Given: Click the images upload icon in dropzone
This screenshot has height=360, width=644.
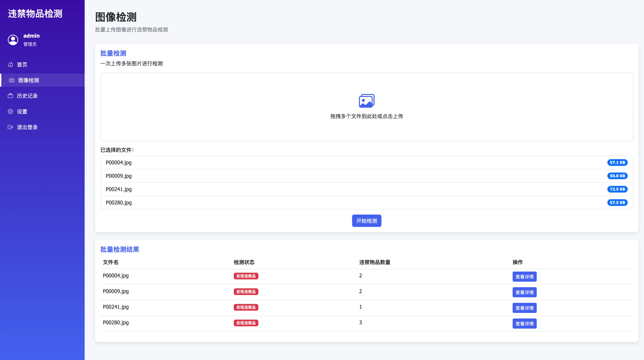Looking at the screenshot, I should 367,101.
